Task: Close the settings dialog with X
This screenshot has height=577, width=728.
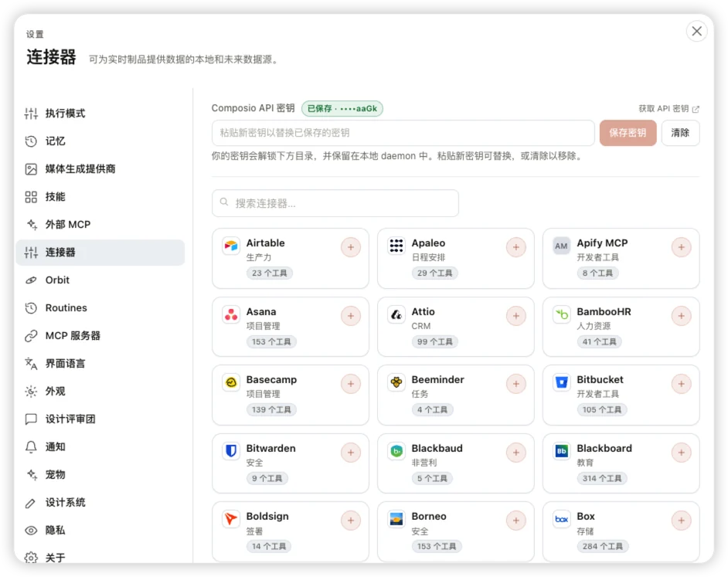Action: (x=696, y=31)
